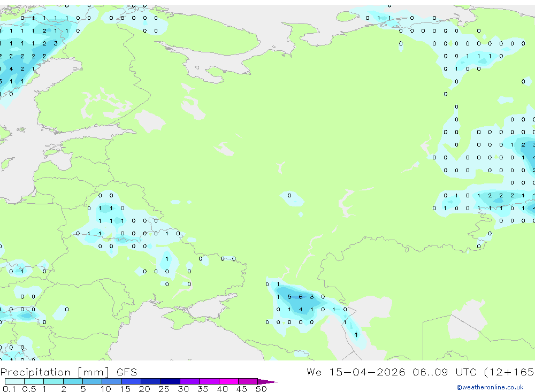Click the '(12+165' forecast offset text
The width and height of the screenshot is (535, 392).
point(509,372)
